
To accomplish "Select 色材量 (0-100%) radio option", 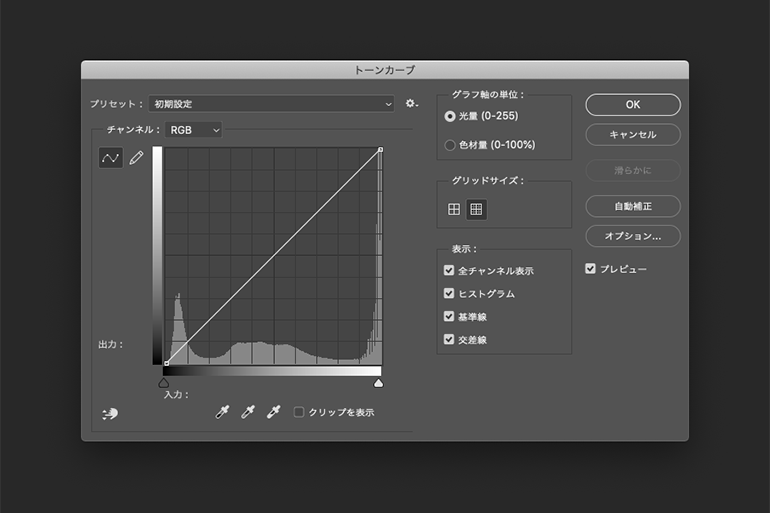I will (449, 145).
